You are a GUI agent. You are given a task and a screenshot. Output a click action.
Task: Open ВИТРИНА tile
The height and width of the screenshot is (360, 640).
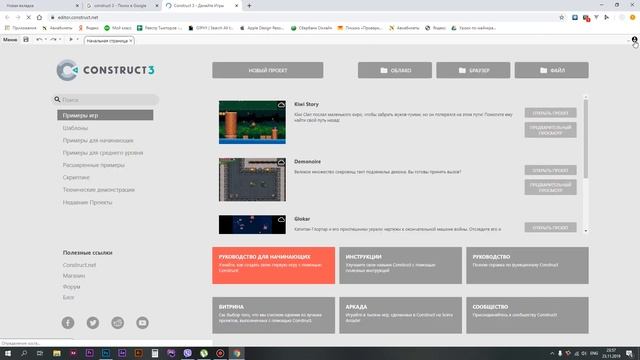coord(273,315)
